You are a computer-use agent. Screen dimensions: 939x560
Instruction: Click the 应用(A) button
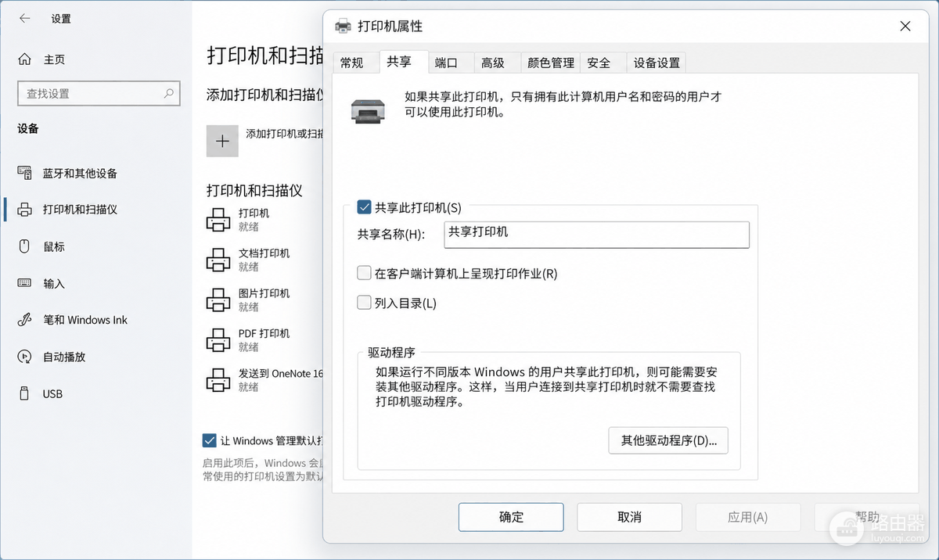748,517
